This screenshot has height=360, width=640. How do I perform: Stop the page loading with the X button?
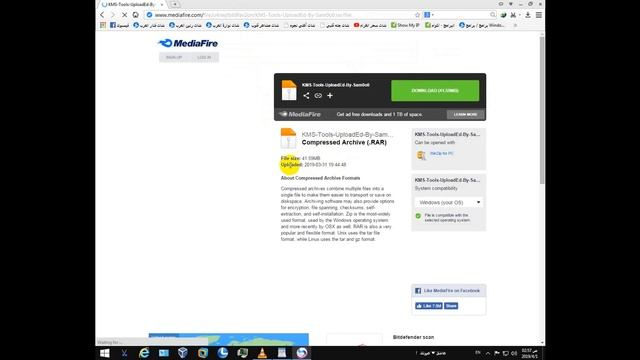(x=124, y=15)
